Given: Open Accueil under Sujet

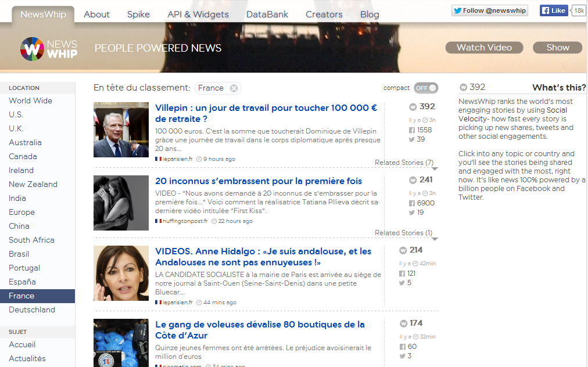Looking at the screenshot, I should [22, 344].
